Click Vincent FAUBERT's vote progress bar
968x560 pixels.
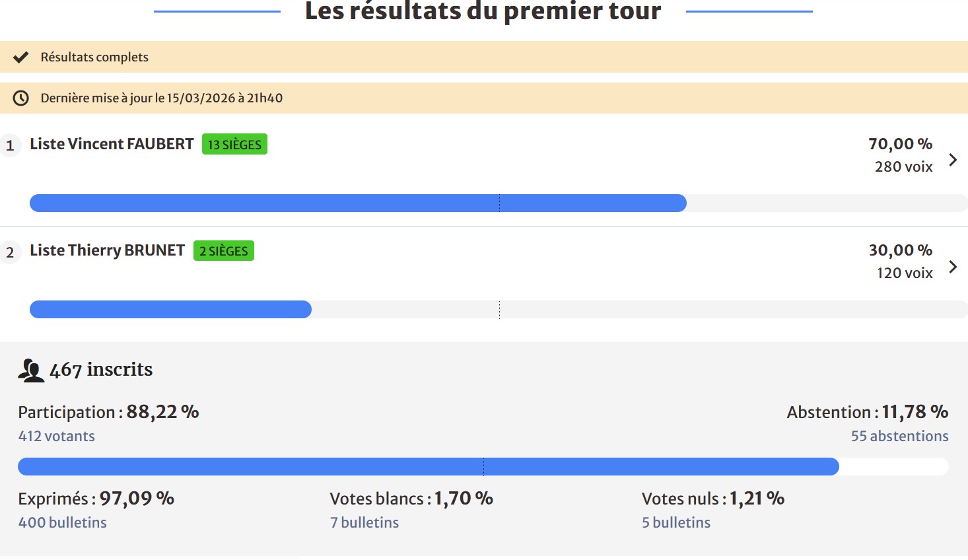[x=358, y=203]
